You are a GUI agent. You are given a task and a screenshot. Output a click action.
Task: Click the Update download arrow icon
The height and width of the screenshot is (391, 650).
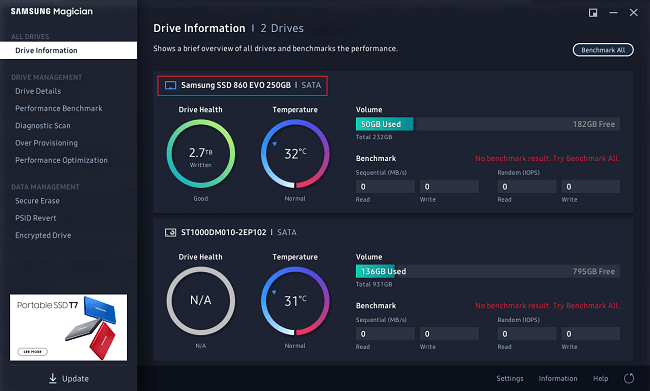(x=53, y=378)
